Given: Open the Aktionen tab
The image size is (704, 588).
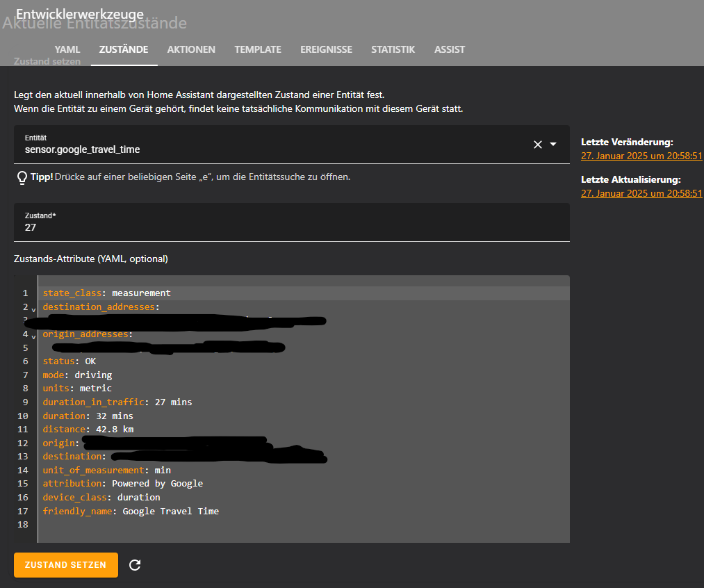Looking at the screenshot, I should click(x=191, y=49).
